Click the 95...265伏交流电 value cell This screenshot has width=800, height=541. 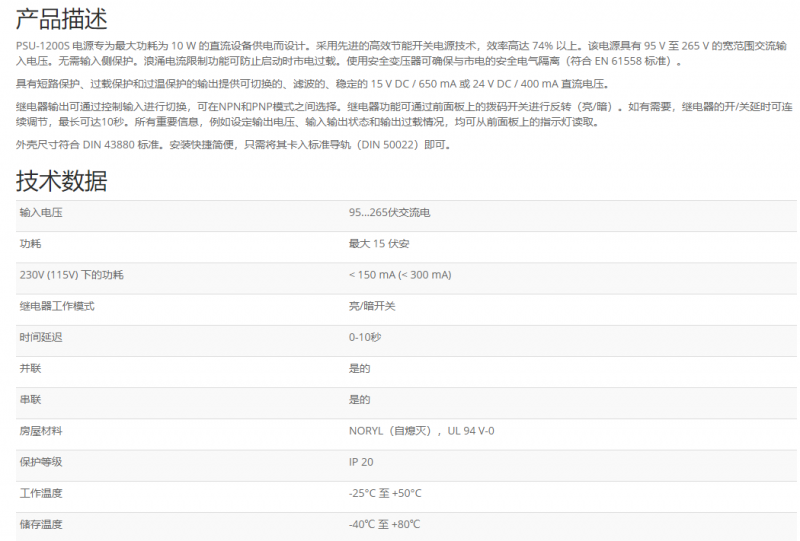(x=389, y=212)
